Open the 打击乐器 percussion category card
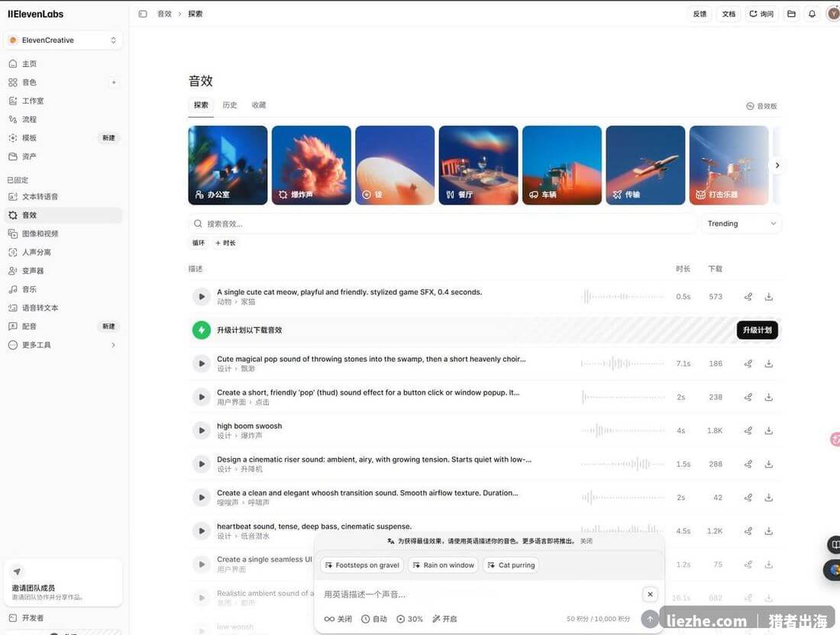 [729, 166]
